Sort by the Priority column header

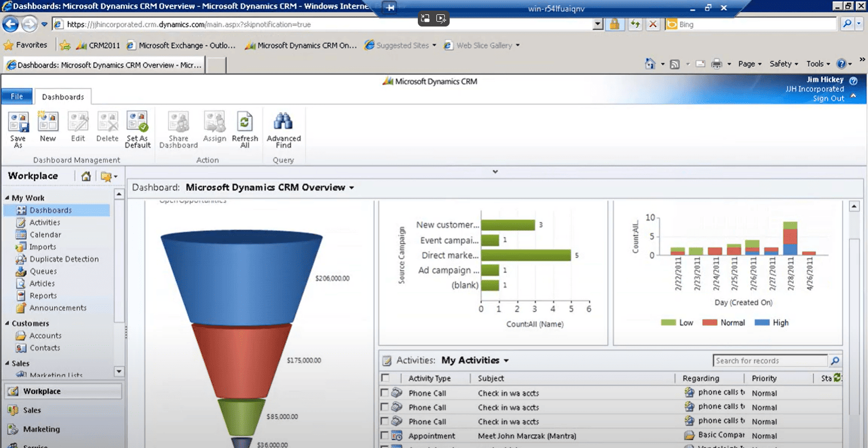point(764,379)
